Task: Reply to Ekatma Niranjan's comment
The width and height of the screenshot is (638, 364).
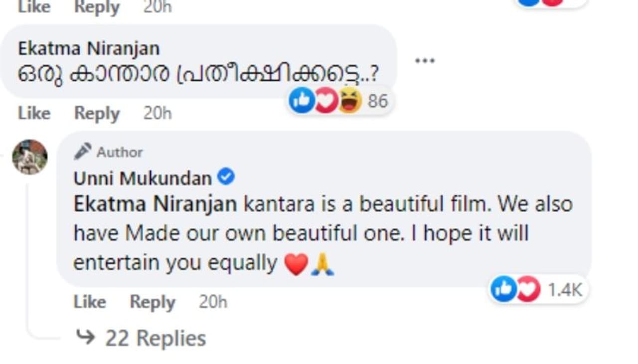Action: (97, 113)
